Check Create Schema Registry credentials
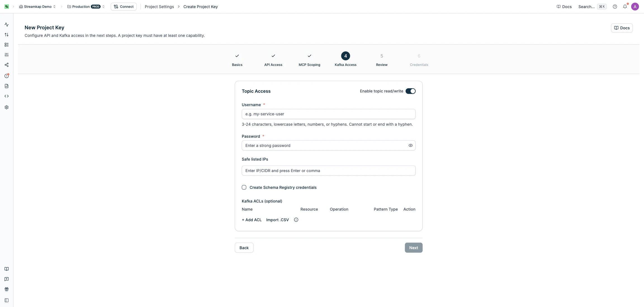Viewport: 644px width, 307px height. (244, 187)
